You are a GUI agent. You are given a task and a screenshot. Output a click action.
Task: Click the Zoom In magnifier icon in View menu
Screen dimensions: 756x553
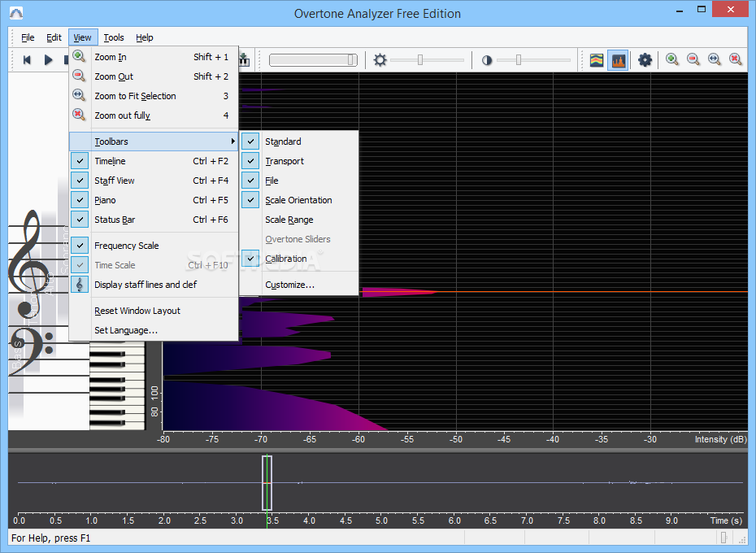point(79,56)
